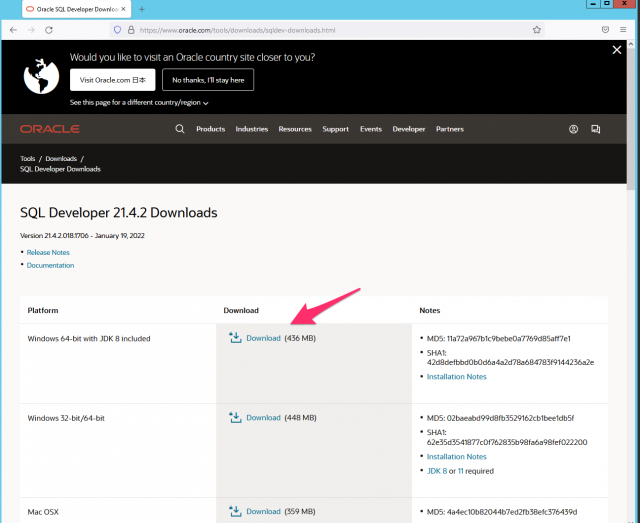Select MD5 02baeabd99d8fb3529162cb1bee1db5f text
Viewport: 640px width, 523px height.
click(x=500, y=418)
